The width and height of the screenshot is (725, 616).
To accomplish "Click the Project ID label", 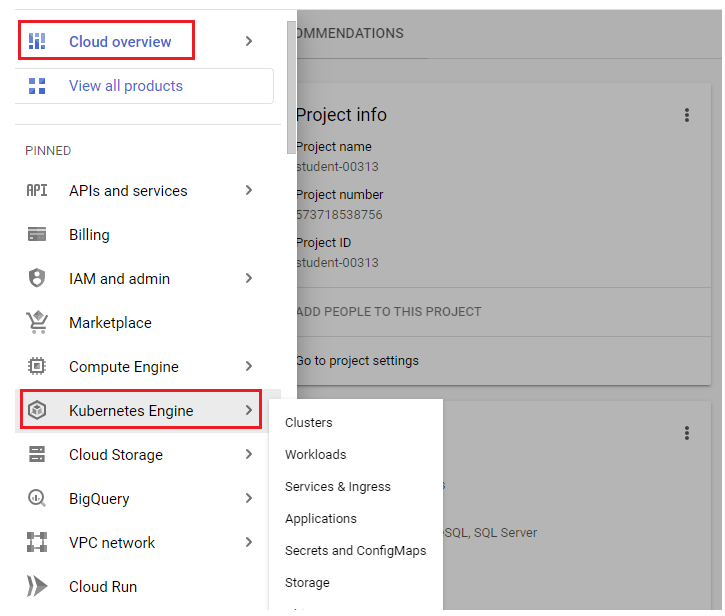I will [x=323, y=243].
